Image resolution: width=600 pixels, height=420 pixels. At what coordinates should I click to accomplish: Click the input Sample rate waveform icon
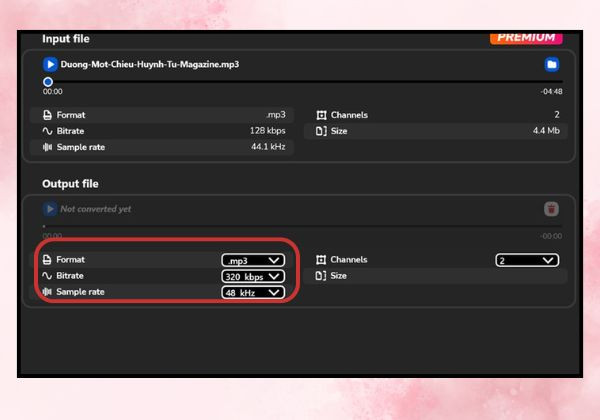click(x=47, y=147)
